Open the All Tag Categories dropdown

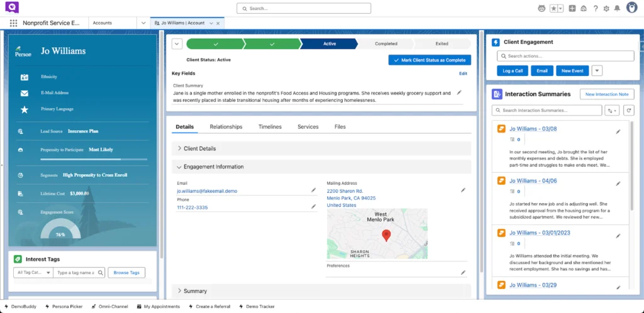31,273
